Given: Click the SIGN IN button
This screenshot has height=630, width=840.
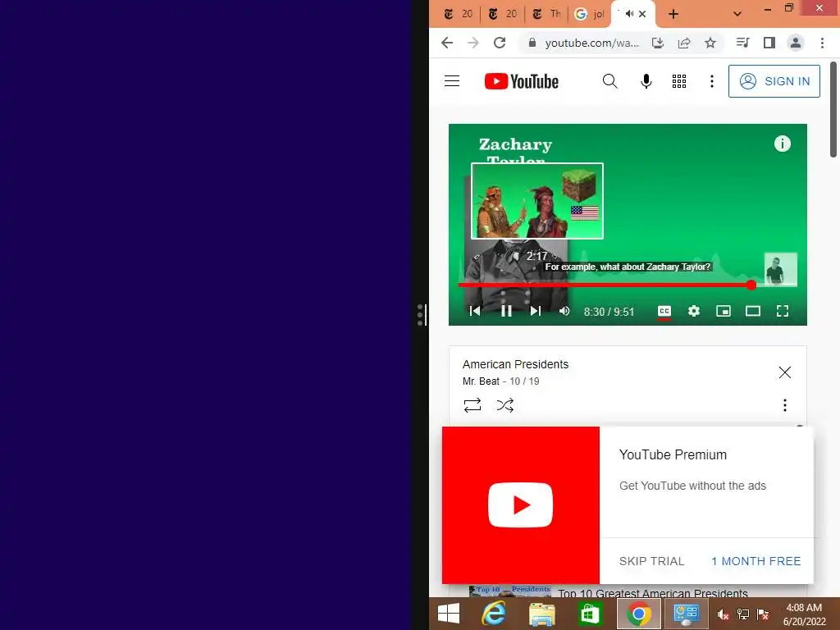Looking at the screenshot, I should point(774,81).
